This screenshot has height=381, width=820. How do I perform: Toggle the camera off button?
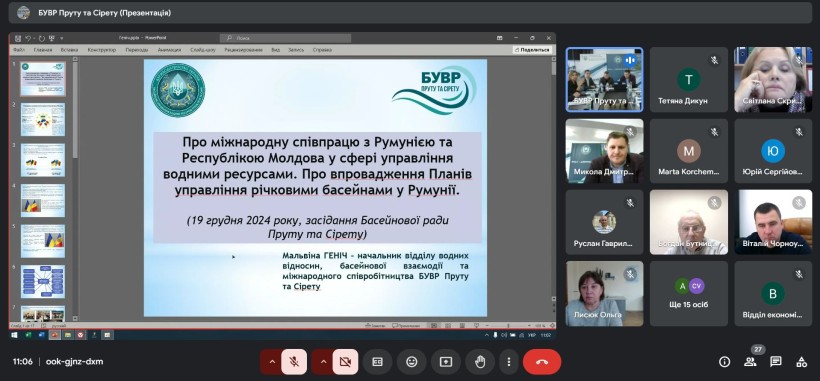click(345, 362)
